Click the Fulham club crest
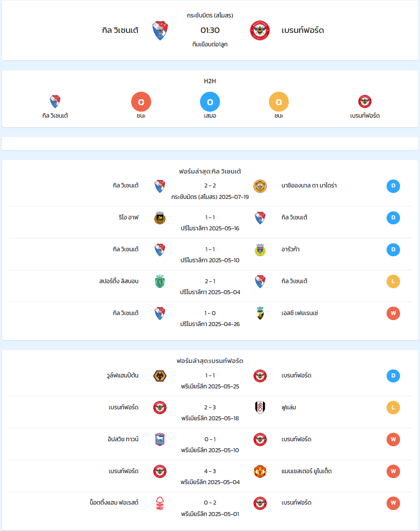 pos(260,408)
